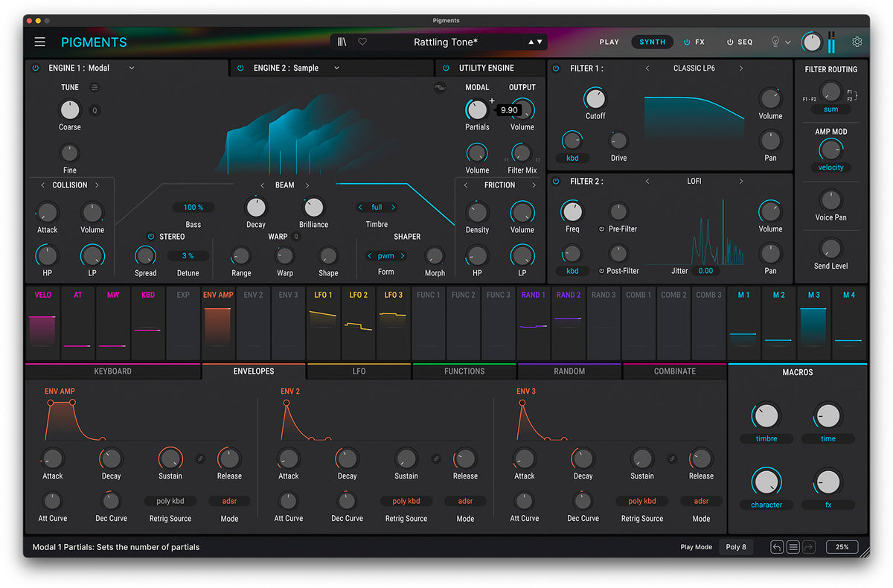893x588 pixels.
Task: Open the pwm shaper Form selector
Action: pyautogui.click(x=385, y=256)
